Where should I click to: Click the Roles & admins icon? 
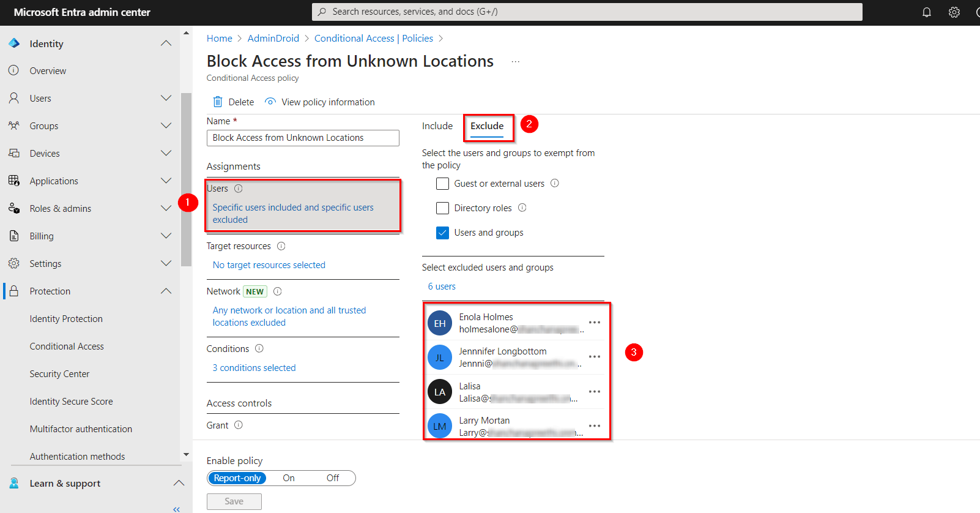[x=13, y=208]
